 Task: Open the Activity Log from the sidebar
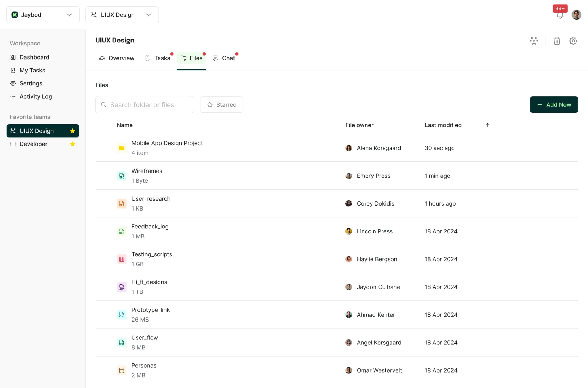[36, 96]
